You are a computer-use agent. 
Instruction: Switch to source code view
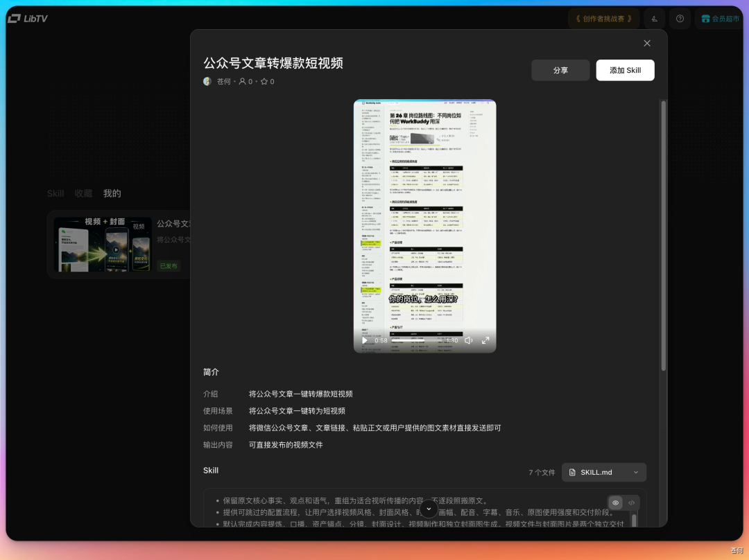coord(632,502)
